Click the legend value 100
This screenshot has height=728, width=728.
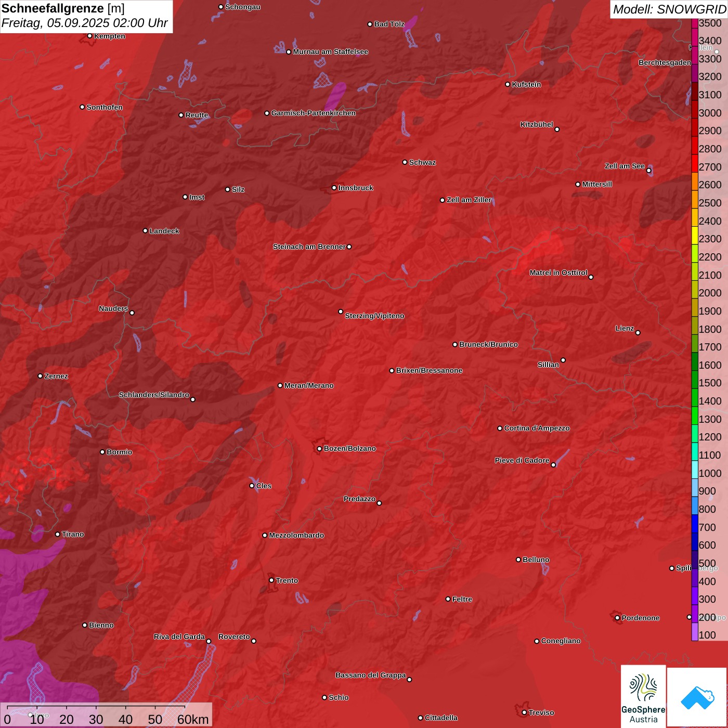point(708,635)
